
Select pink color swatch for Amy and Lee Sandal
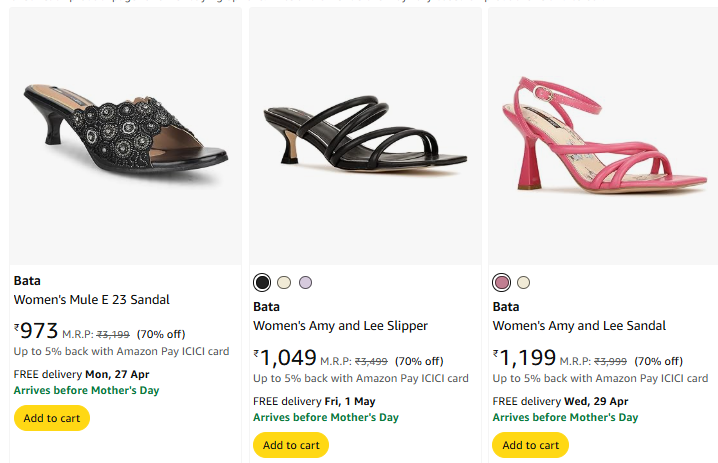(x=502, y=282)
